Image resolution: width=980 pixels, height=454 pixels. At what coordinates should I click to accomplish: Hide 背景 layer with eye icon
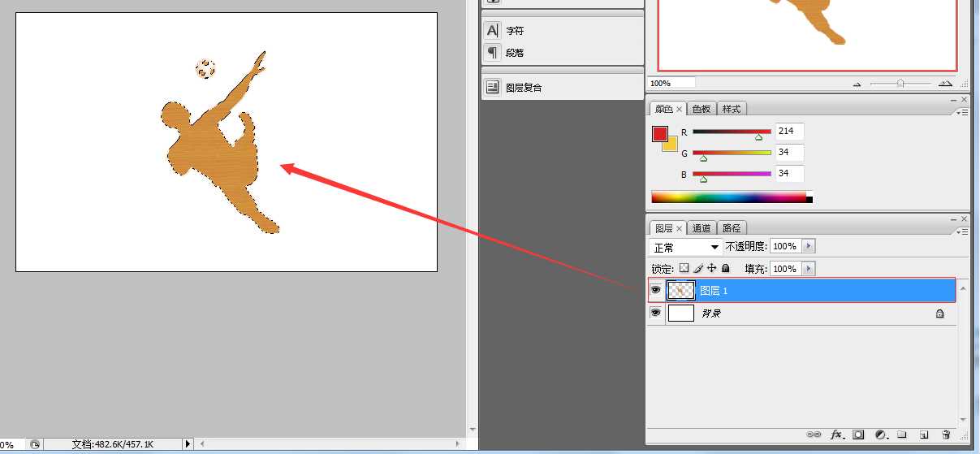pyautogui.click(x=656, y=313)
